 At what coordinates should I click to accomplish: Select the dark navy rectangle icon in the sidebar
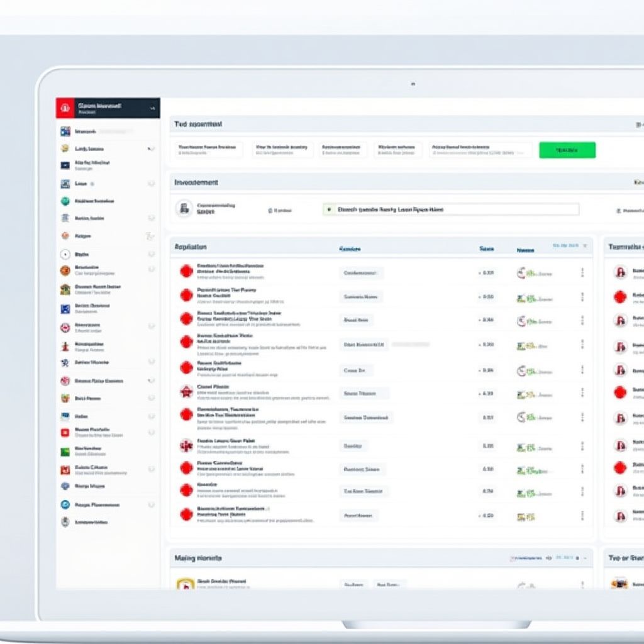(65, 165)
